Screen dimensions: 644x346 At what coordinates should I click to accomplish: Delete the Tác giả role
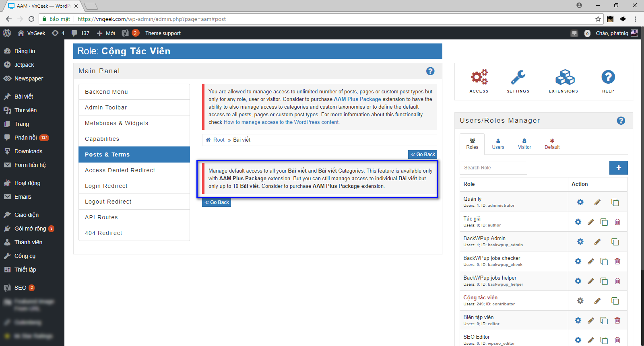click(617, 222)
